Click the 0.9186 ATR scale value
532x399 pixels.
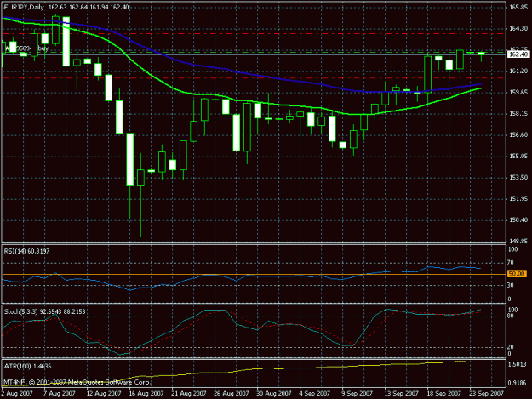[x=518, y=383]
